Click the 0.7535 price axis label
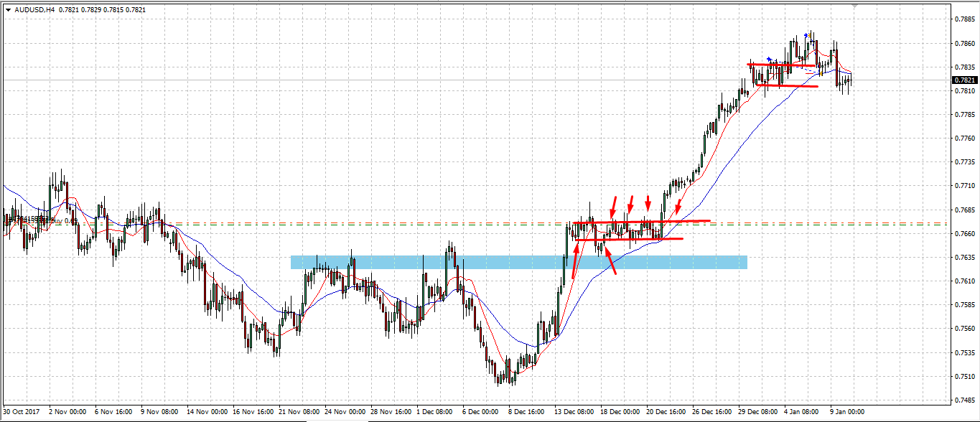Viewport: 980px width, 422px height. point(966,352)
